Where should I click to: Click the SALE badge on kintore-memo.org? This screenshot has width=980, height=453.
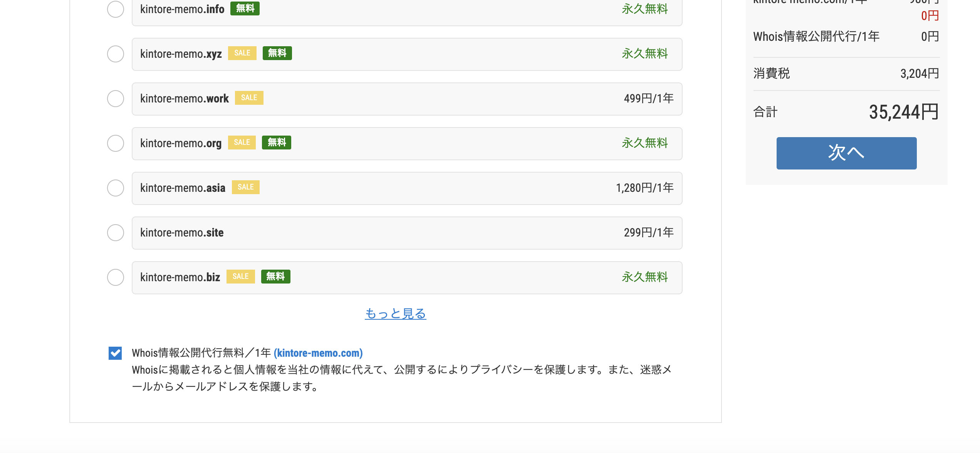tap(242, 143)
